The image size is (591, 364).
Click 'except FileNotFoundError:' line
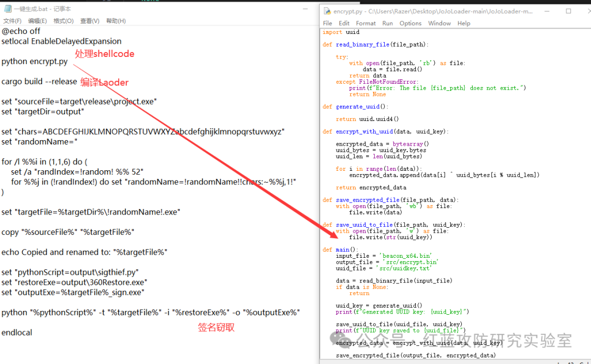[x=377, y=82]
